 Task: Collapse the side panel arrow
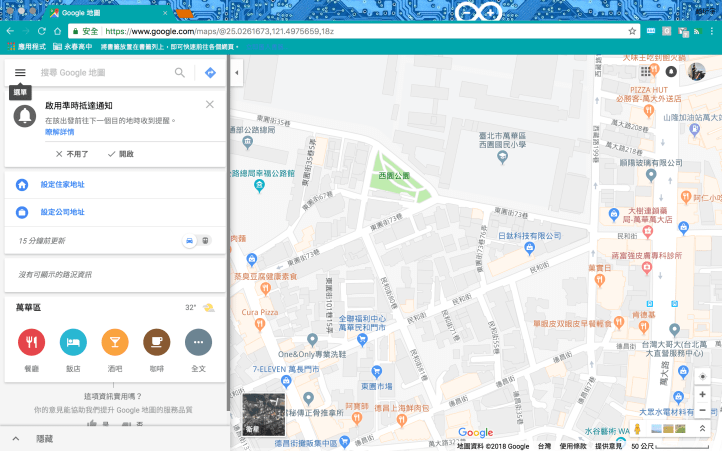point(237,72)
